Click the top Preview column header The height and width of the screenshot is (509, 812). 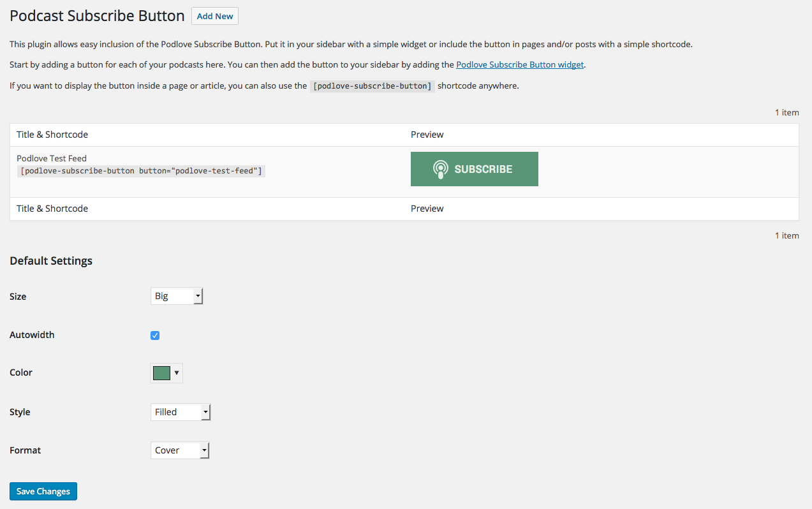427,135
